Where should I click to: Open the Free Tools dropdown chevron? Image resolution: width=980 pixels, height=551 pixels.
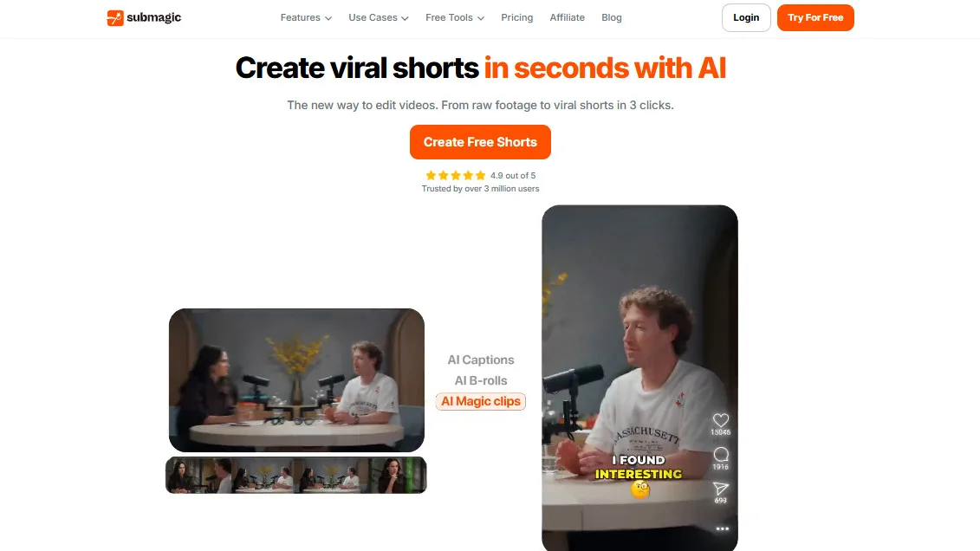(481, 18)
